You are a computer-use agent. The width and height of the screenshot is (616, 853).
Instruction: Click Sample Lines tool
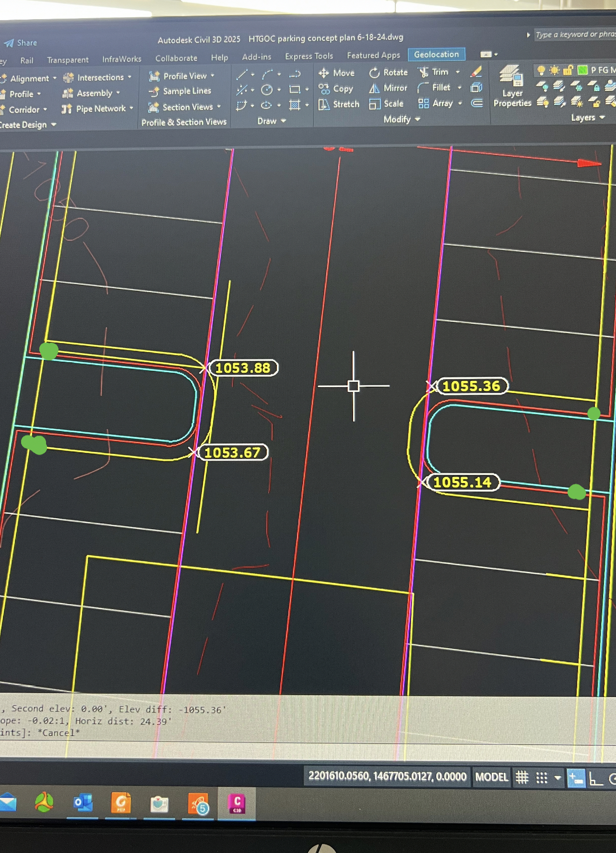point(180,91)
